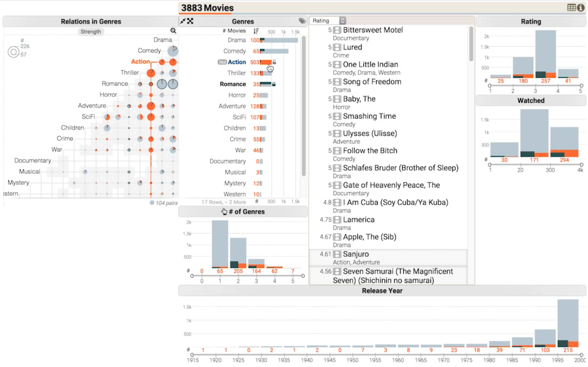Image resolution: width=588 pixels, height=367 pixels.
Task: Click the film icon beside Lured
Action: click(337, 47)
